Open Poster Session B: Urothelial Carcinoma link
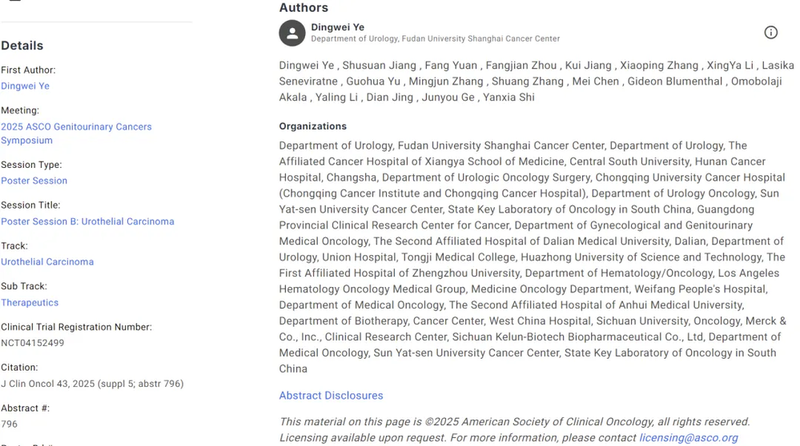This screenshot has width=800, height=446. [x=87, y=221]
